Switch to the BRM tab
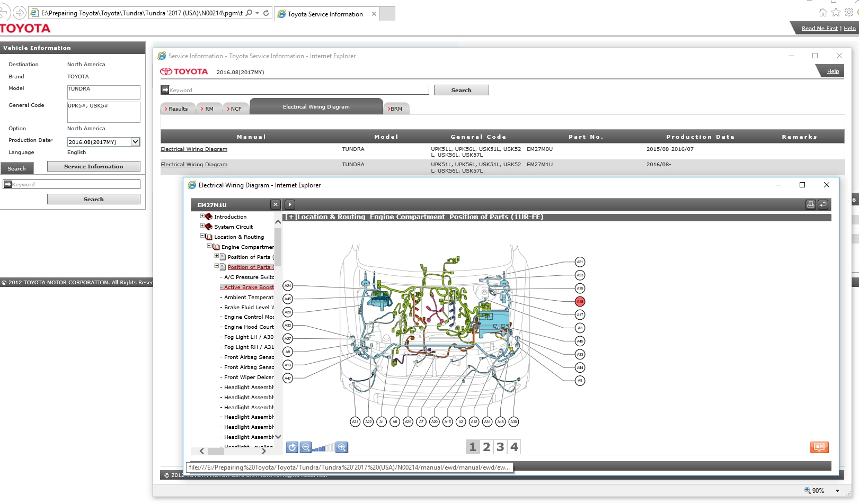Viewport: 859px width, 504px height. point(396,109)
